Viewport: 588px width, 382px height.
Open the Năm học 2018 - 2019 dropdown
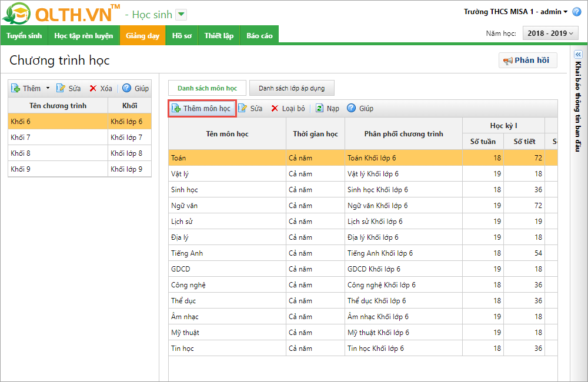pos(551,33)
